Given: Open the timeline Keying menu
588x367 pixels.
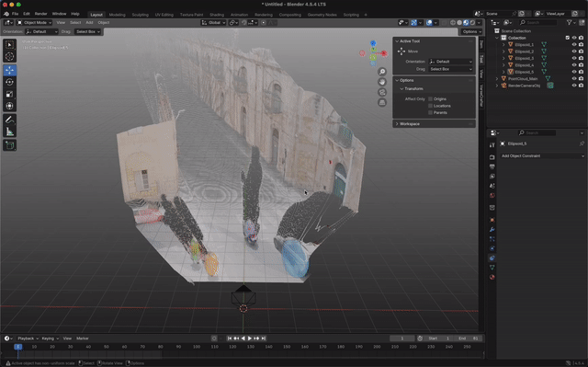Looking at the screenshot, I should (x=50, y=338).
